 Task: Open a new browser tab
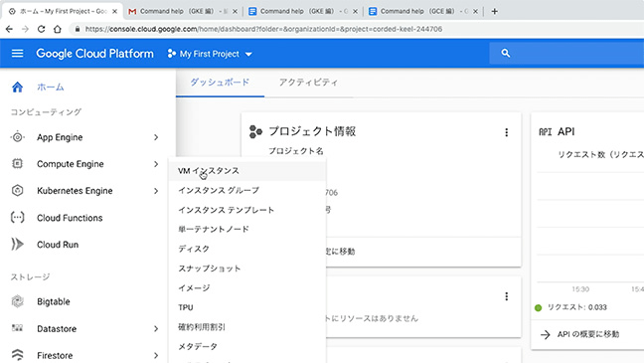pyautogui.click(x=495, y=12)
